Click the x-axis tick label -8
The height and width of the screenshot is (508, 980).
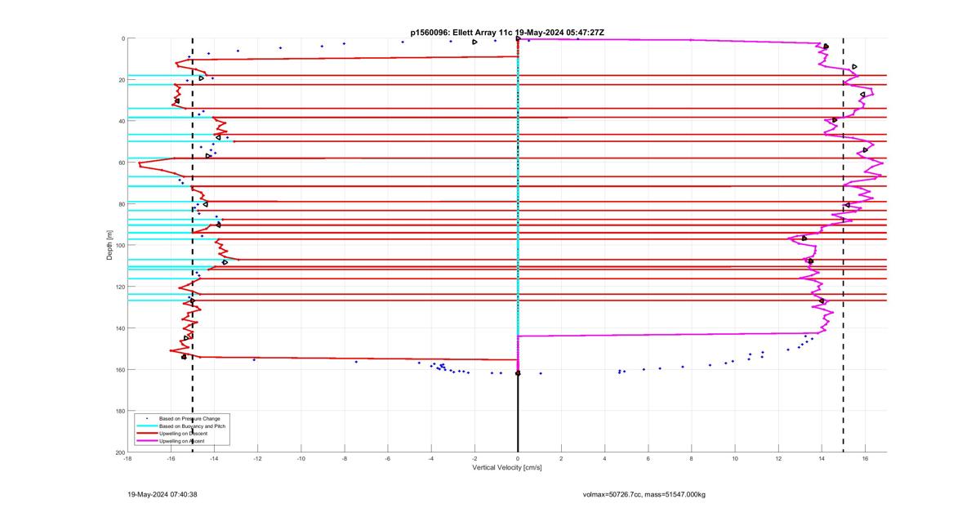click(344, 458)
